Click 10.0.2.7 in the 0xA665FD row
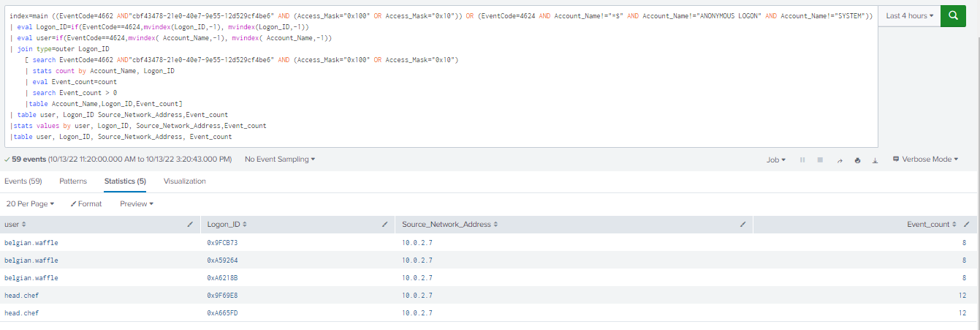This screenshot has height=330, width=980. pos(417,312)
